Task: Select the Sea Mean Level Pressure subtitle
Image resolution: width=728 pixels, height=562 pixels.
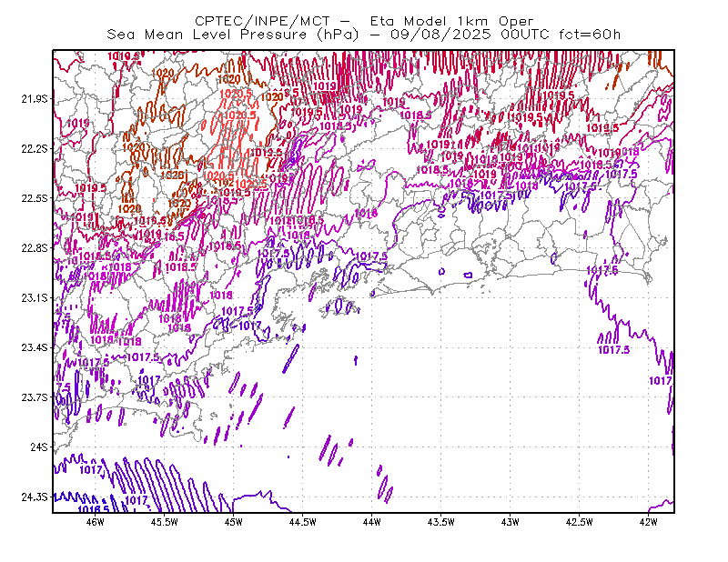Action: (364, 35)
